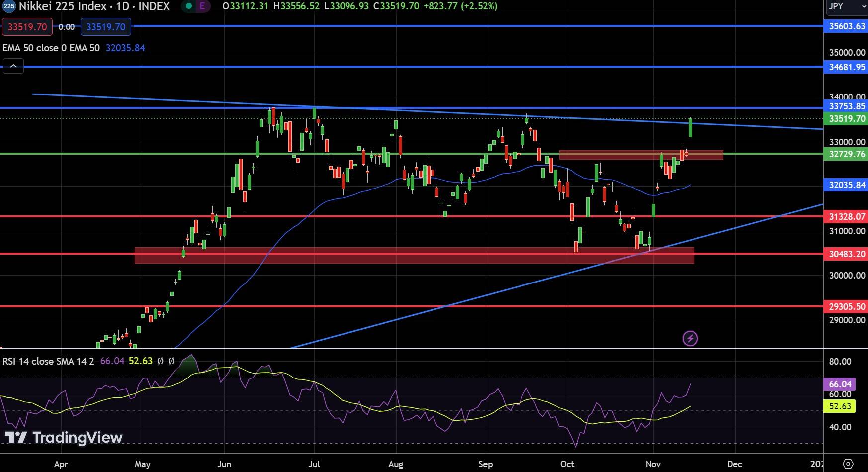Click the red 33519.70 sell price box
The width and height of the screenshot is (868, 472).
[x=27, y=27]
